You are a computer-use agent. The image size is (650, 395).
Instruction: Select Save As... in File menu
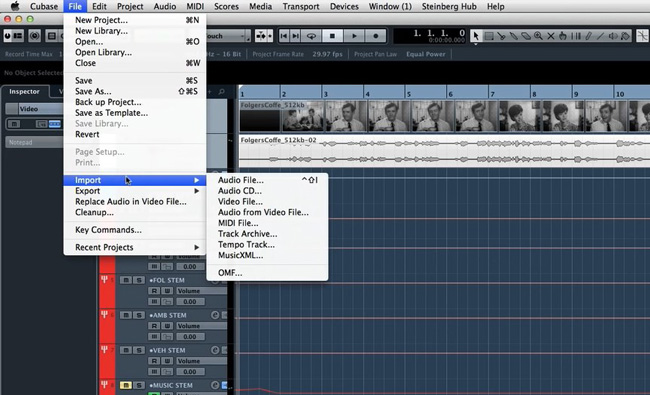click(x=135, y=91)
